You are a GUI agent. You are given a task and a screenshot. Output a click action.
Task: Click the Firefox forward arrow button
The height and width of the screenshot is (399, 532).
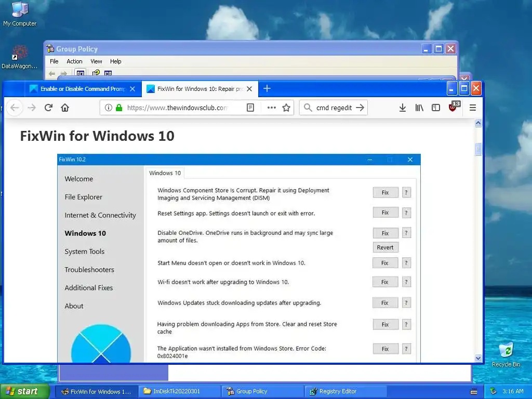[32, 108]
